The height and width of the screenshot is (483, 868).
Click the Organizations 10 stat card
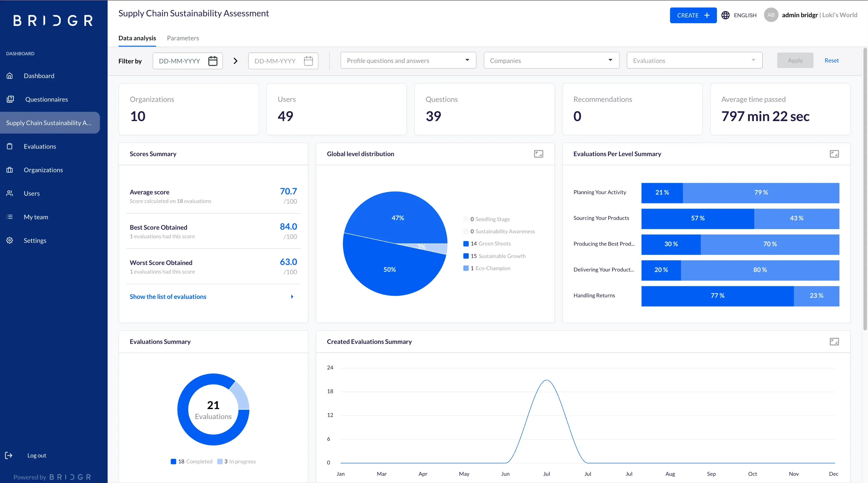coord(189,109)
